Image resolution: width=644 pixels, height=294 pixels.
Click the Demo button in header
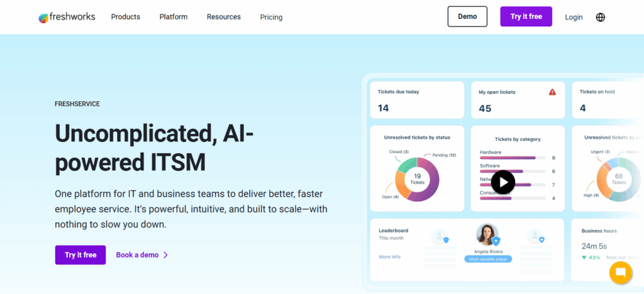467,16
